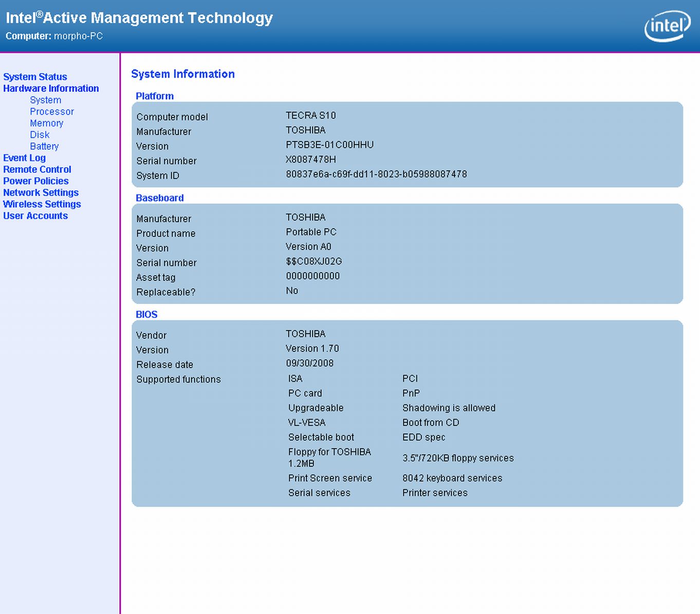The height and width of the screenshot is (614, 700).
Task: Click the BIOS release date value
Action: point(309,364)
